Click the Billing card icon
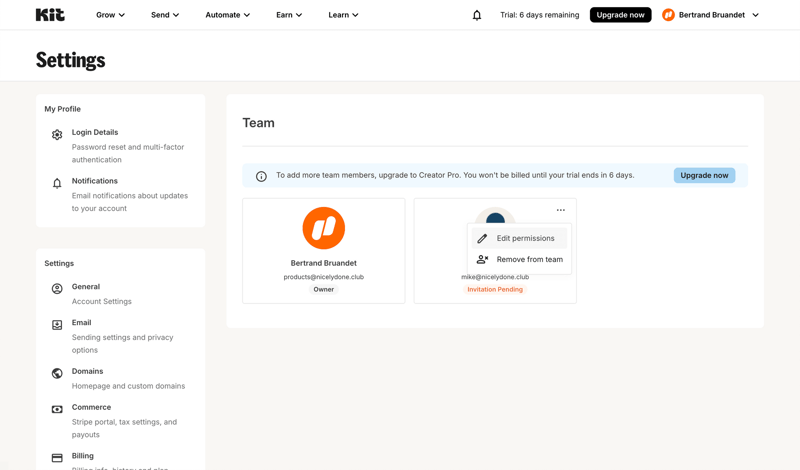Screen dimensions: 800x470 pyautogui.click(x=57, y=458)
